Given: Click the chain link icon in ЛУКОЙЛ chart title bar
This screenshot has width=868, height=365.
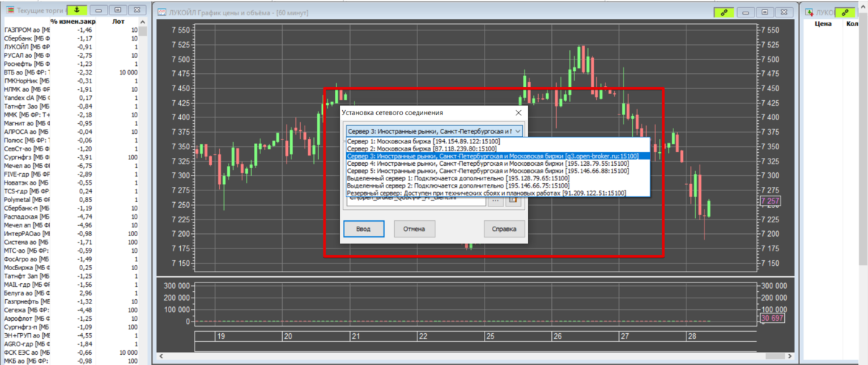Looking at the screenshot, I should tap(726, 11).
